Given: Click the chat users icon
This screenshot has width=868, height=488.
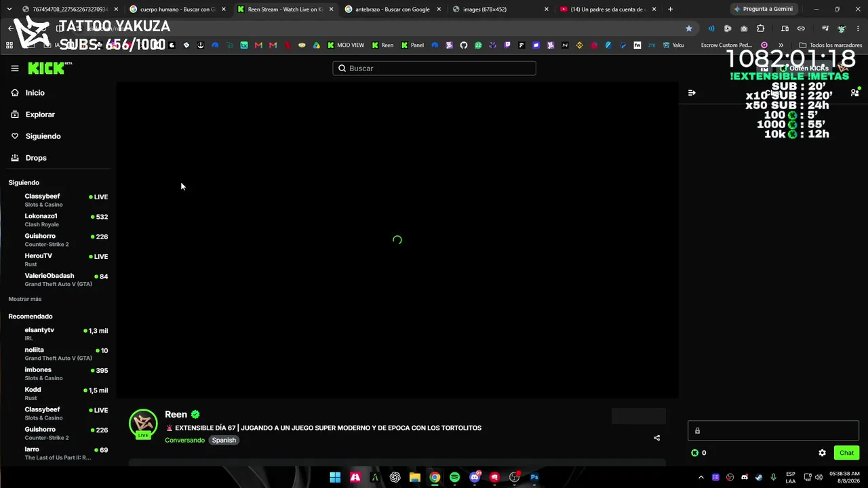Looking at the screenshot, I should 854,93.
